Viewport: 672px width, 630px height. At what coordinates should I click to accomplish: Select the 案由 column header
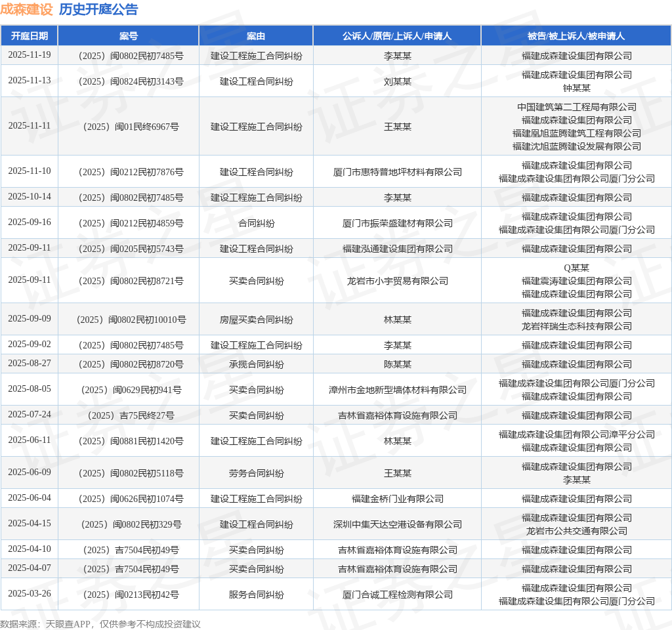(x=256, y=36)
